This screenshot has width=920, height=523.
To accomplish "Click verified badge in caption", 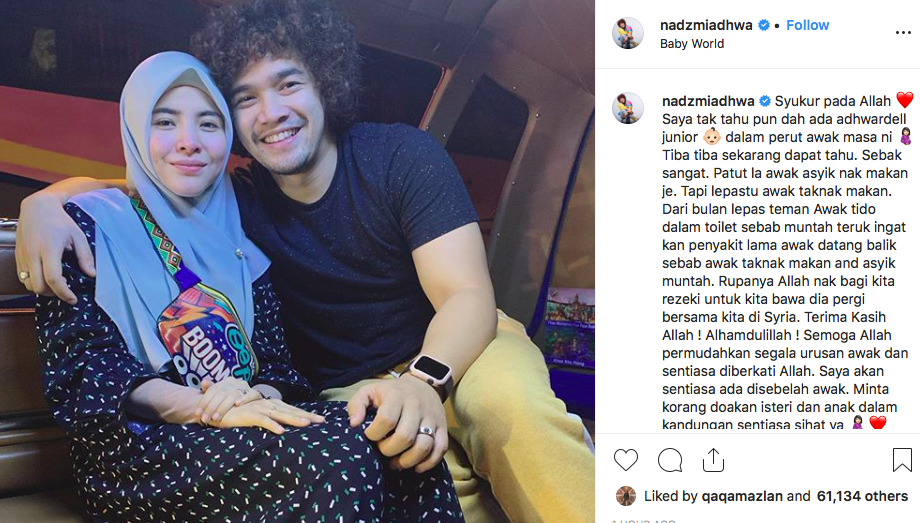I will coord(765,101).
